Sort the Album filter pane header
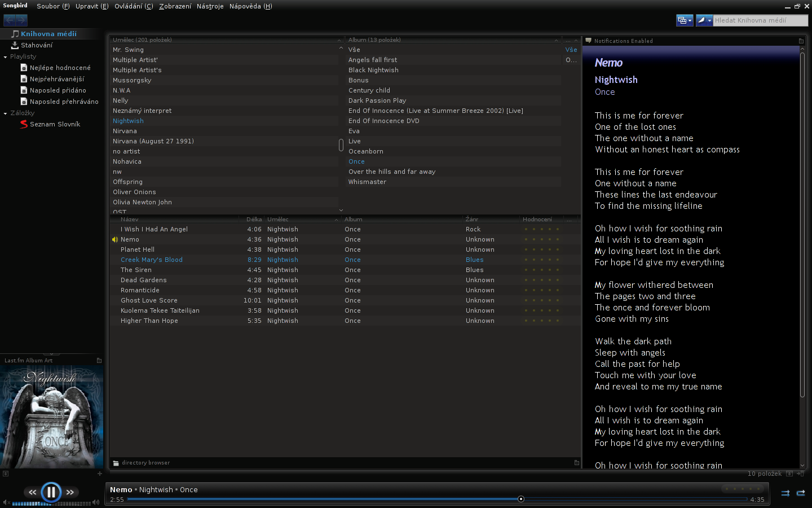Screen dimensions: 812x508 click(x=454, y=40)
